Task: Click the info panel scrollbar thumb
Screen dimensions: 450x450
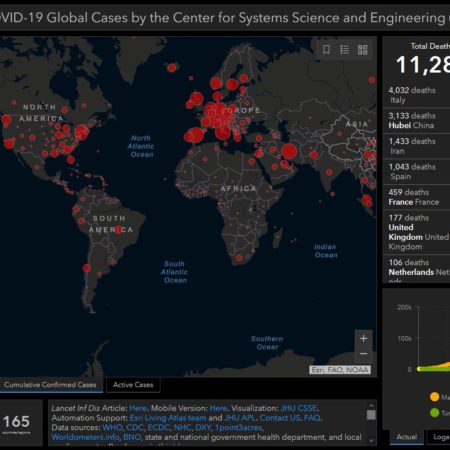Action: pyautogui.click(x=371, y=415)
